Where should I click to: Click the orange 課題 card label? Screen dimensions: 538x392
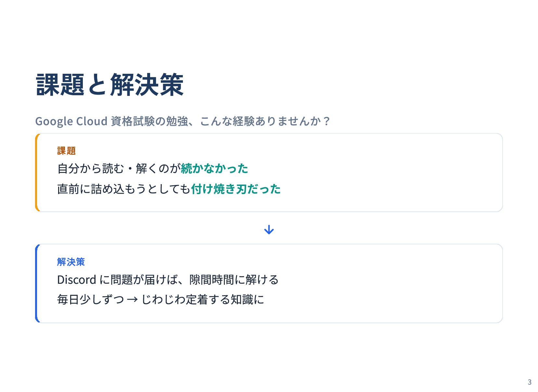[66, 151]
